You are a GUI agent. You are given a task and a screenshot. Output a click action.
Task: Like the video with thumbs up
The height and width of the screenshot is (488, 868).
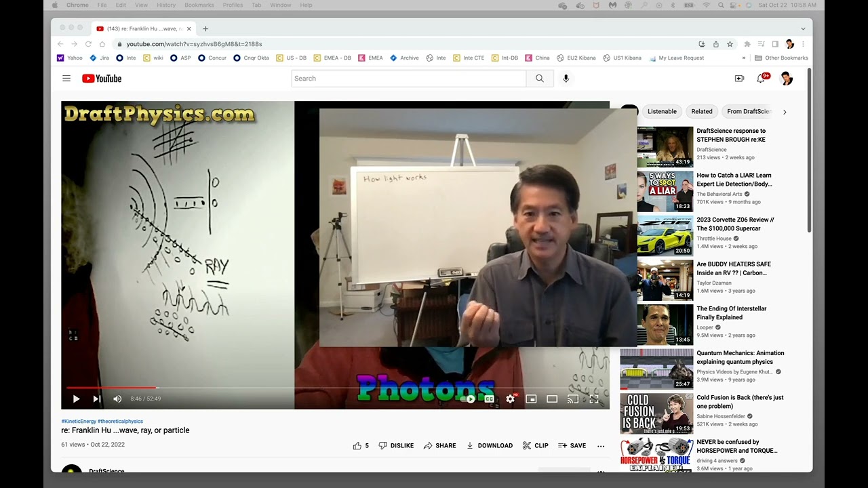pyautogui.click(x=361, y=445)
